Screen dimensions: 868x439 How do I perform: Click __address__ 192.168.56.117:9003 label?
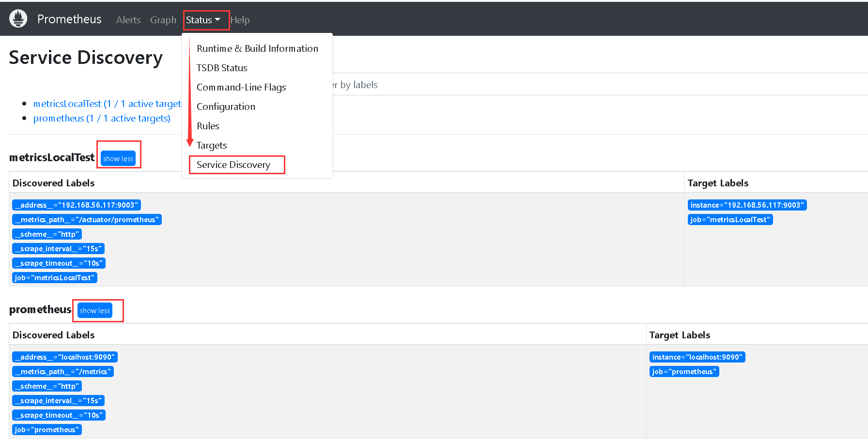click(x=77, y=205)
